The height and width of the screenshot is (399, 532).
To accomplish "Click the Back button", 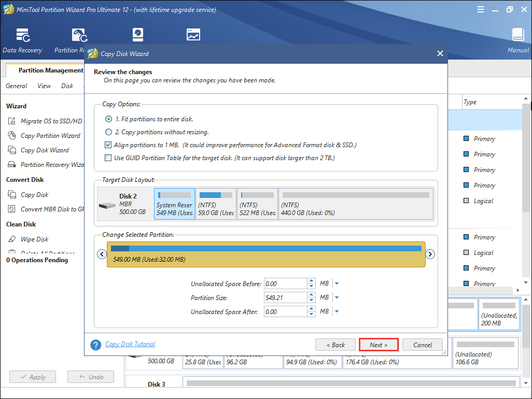I will [x=335, y=345].
